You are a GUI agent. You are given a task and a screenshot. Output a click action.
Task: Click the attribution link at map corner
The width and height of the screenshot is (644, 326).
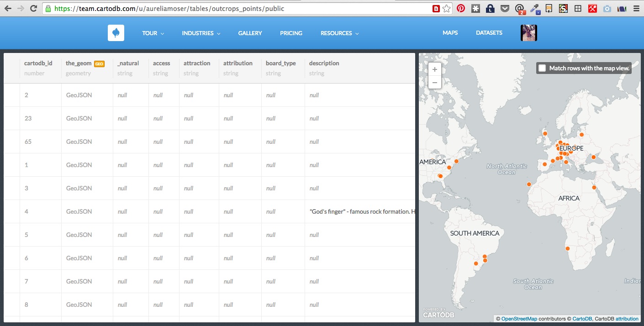tap(627, 319)
